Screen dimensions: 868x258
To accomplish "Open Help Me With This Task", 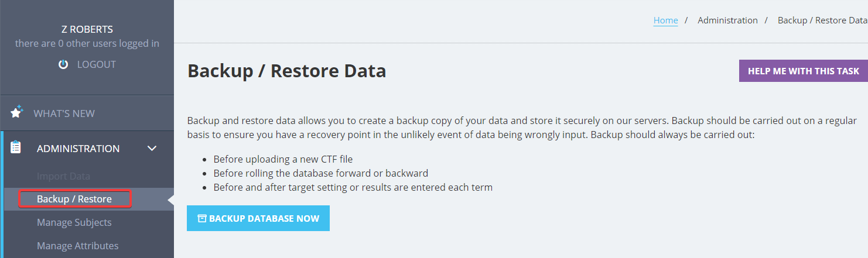I will [804, 71].
